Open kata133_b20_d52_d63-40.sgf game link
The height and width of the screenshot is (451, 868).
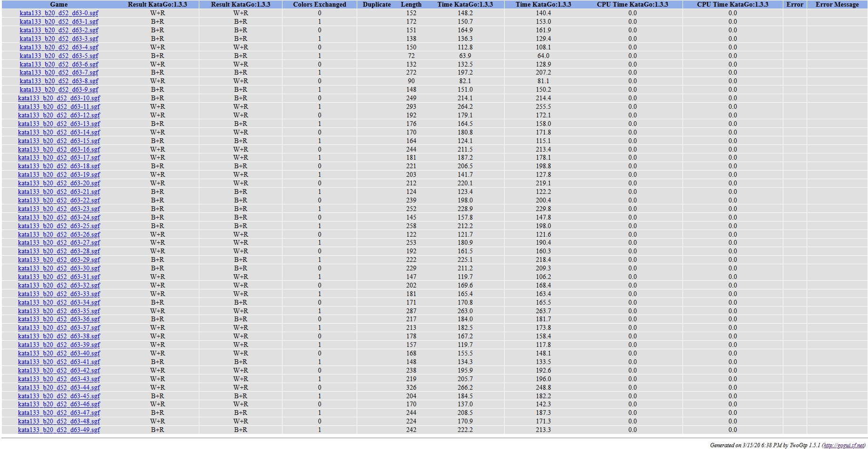point(59,354)
